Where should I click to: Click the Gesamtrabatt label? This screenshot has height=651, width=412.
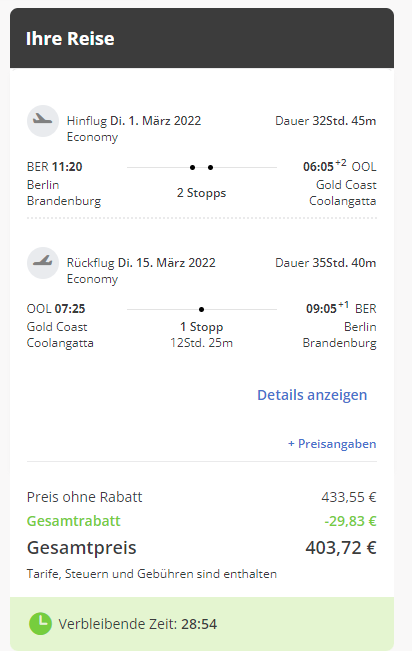tap(74, 521)
